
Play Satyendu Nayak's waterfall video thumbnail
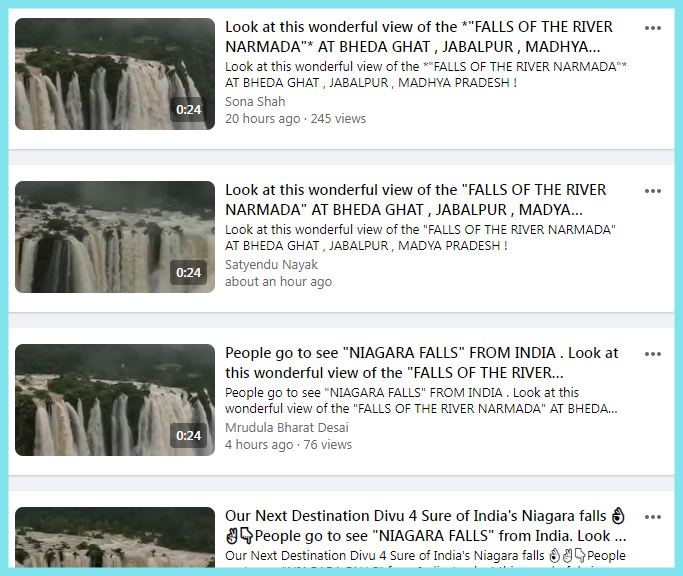(x=115, y=237)
